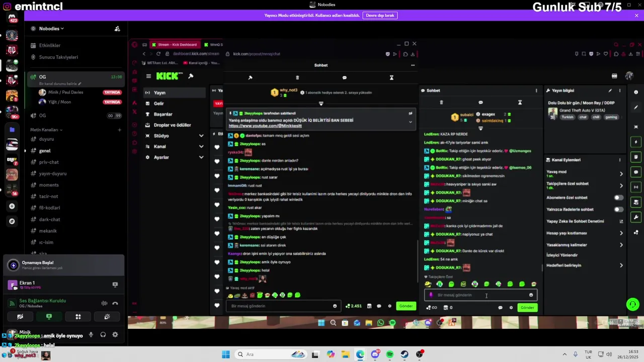644x362 pixels.
Task: Mute the microphone in the Discord user panel
Action: pyautogui.click(x=91, y=335)
